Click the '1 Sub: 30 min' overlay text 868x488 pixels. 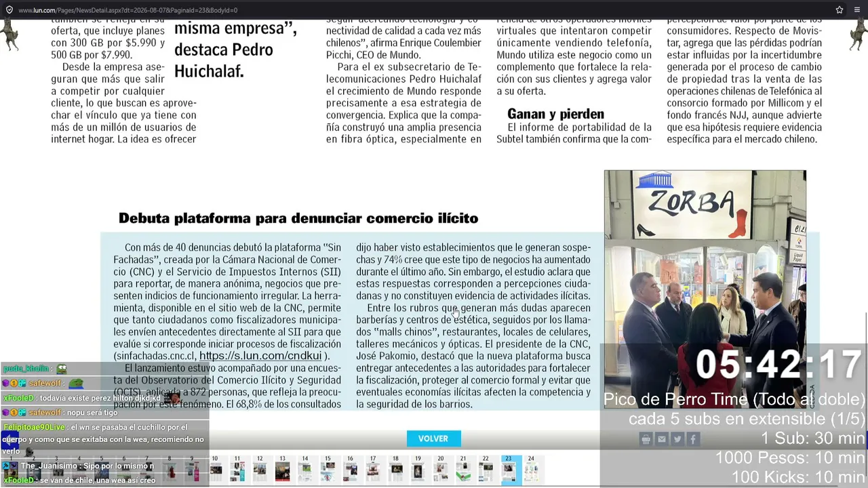[812, 439]
